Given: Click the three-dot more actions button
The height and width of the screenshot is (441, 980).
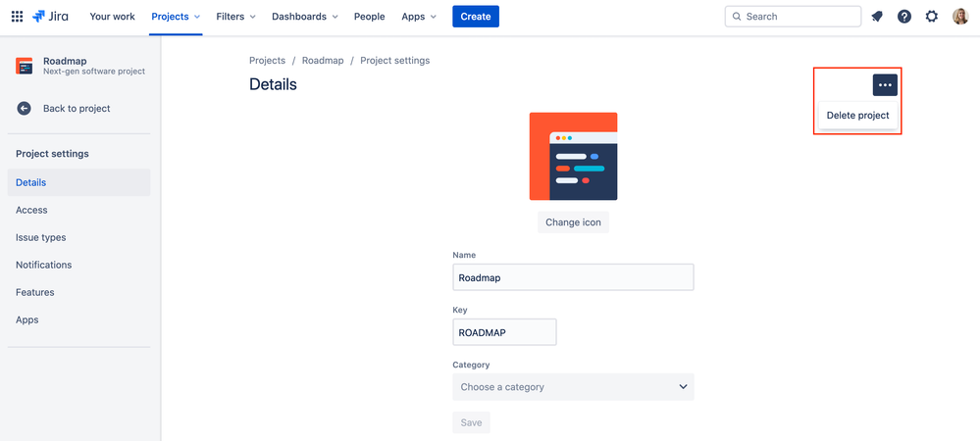Looking at the screenshot, I should (x=885, y=85).
